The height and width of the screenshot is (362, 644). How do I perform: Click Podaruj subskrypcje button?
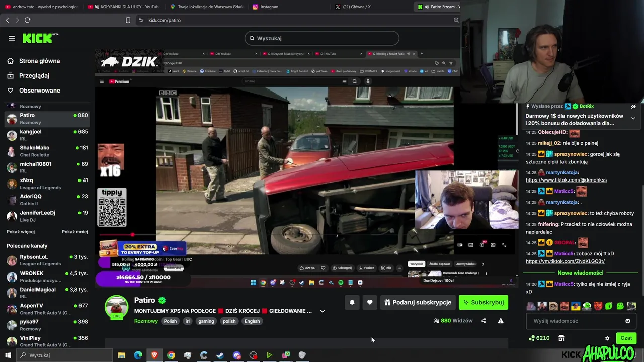click(418, 302)
